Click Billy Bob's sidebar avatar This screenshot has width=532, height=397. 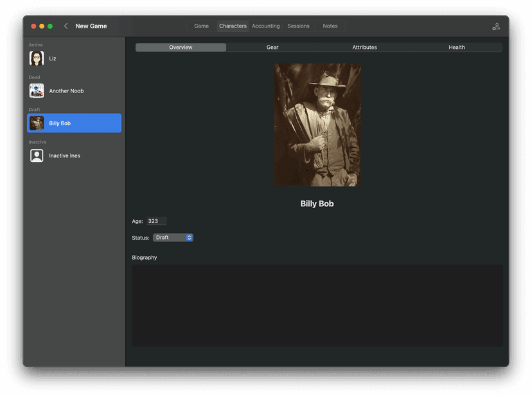(x=37, y=123)
